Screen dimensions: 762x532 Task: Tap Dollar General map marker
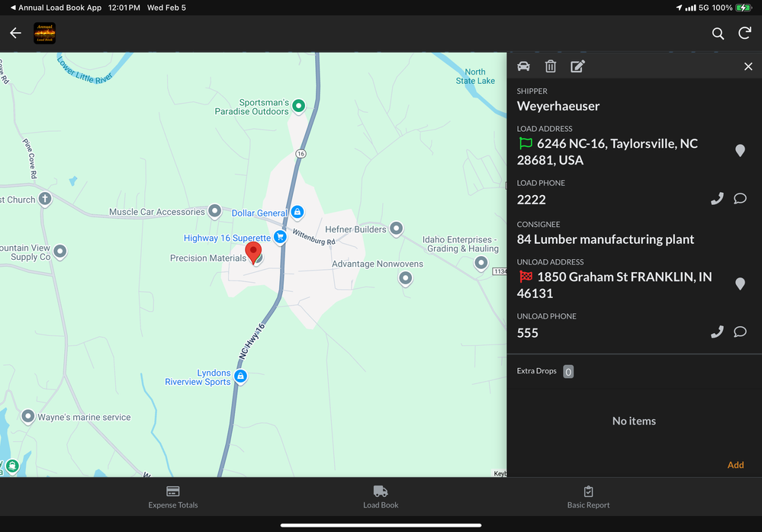297,212
